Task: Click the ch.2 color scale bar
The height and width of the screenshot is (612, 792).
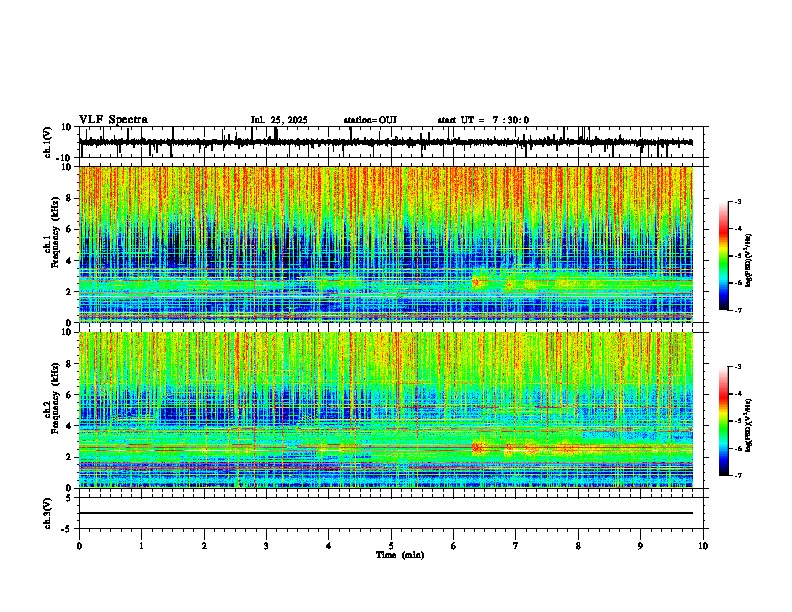Action: pos(723,421)
